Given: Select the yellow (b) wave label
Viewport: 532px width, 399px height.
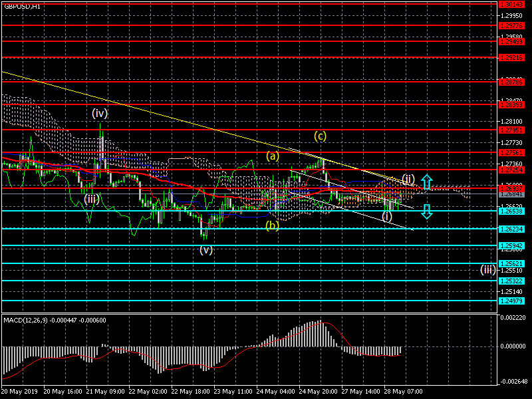Looking at the screenshot, I should point(272,225).
